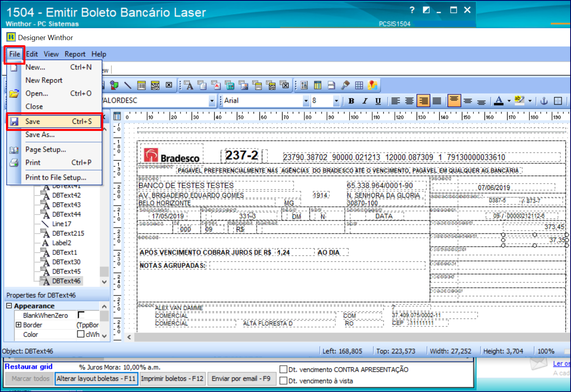Select the PaintBox brush tool
This screenshot has height=392, width=571.
click(x=345, y=85)
